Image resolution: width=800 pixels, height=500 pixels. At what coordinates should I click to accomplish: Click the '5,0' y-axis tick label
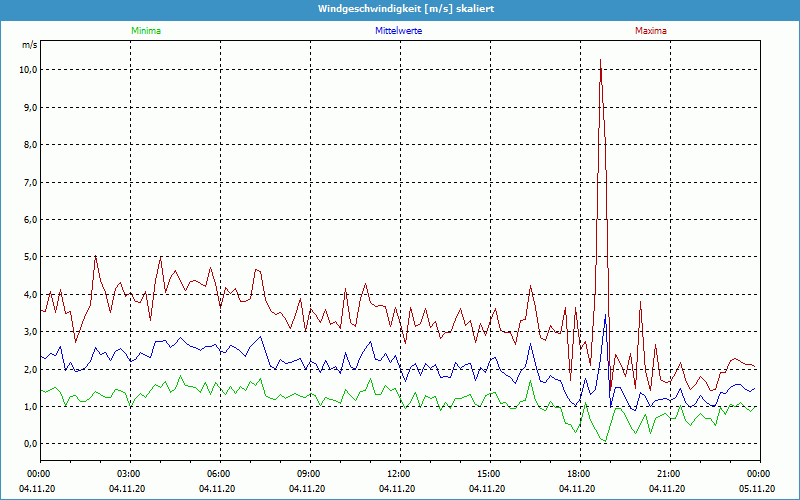coord(30,257)
